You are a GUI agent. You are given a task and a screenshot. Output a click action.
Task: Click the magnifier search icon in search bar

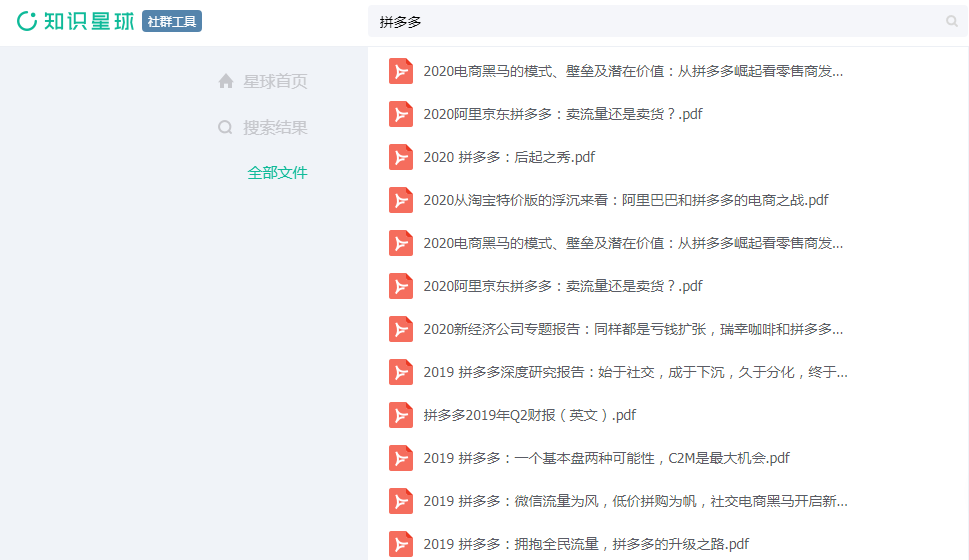pos(952,22)
